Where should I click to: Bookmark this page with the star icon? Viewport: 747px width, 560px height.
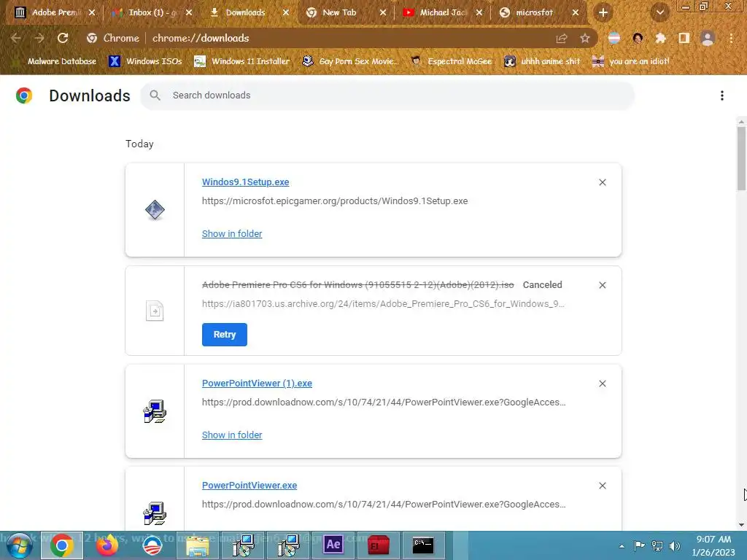(x=584, y=38)
